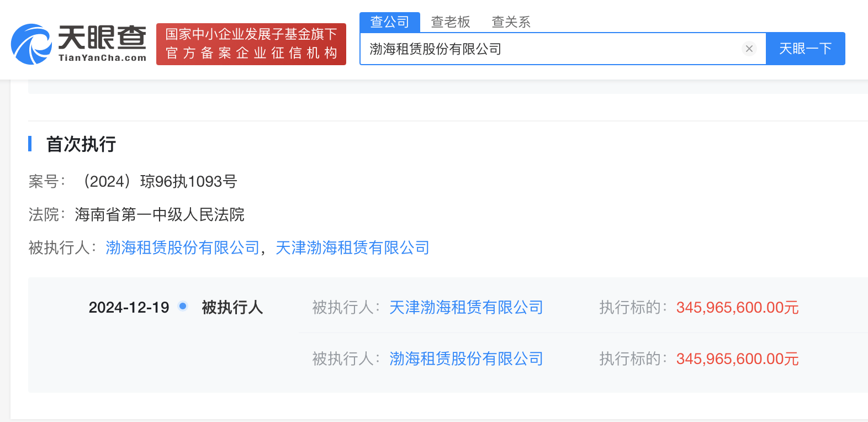Switch to the 查关系 tab
The width and height of the screenshot is (868, 422).
tap(511, 22)
